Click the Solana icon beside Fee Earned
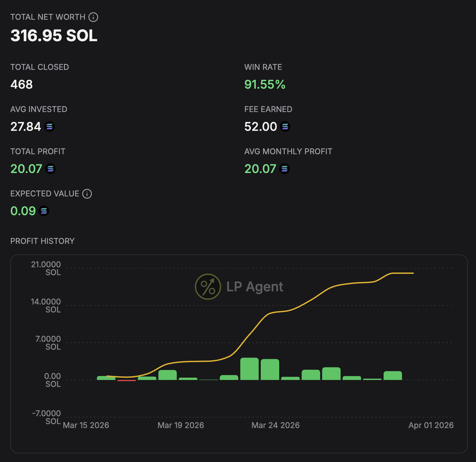This screenshot has height=462, width=476. point(285,127)
